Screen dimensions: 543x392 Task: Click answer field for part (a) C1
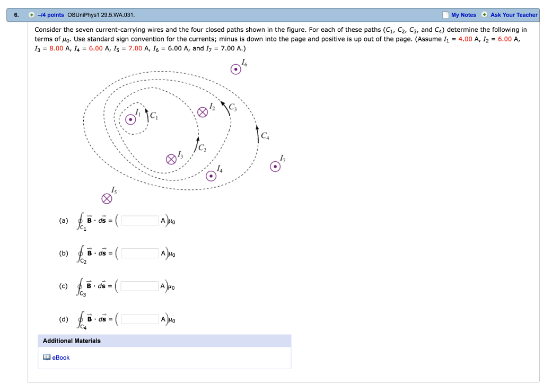click(x=140, y=221)
